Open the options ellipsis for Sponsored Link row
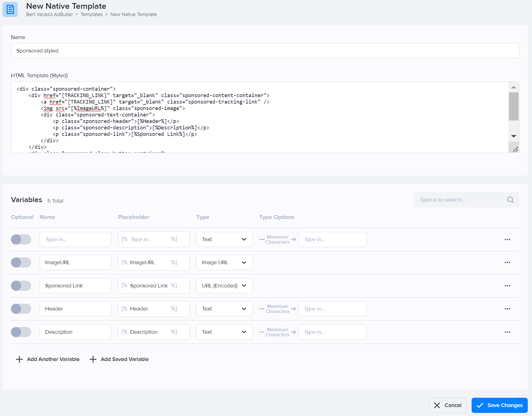 507,285
